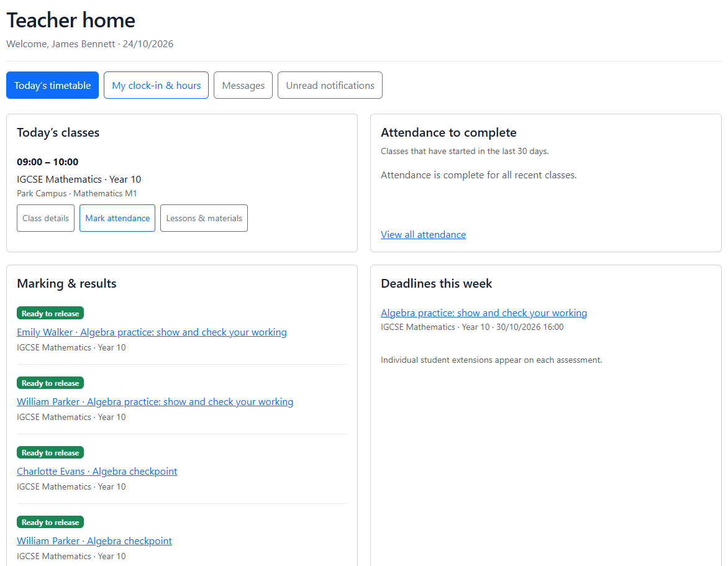Open Lessons & materials
This screenshot has height=566, width=728.
(204, 218)
